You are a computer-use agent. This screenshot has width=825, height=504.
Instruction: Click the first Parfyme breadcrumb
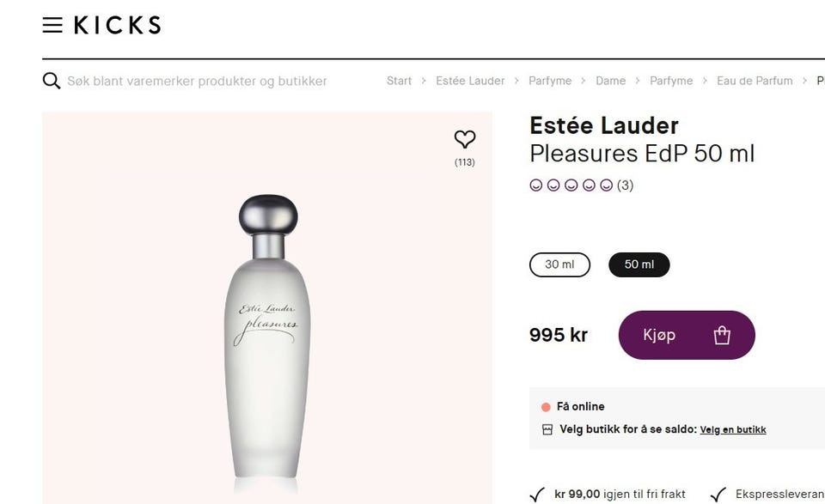[x=550, y=81]
